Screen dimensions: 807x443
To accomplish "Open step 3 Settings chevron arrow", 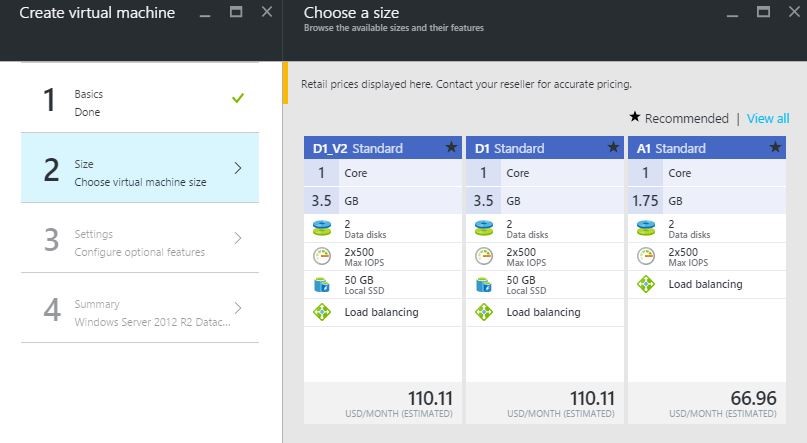I will (238, 238).
